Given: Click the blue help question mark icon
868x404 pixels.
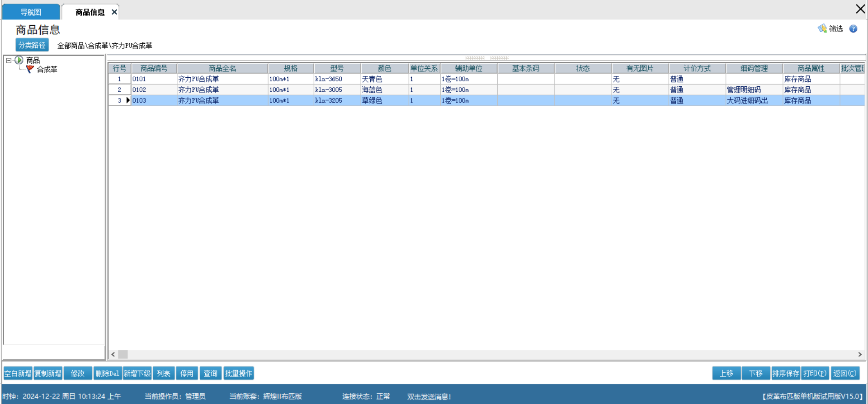Looking at the screenshot, I should (x=853, y=29).
